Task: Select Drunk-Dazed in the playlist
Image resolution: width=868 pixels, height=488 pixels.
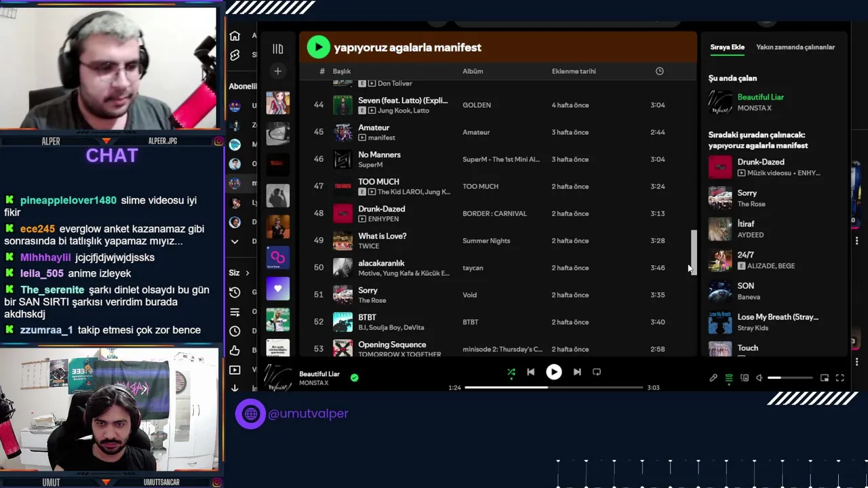Action: [381, 209]
